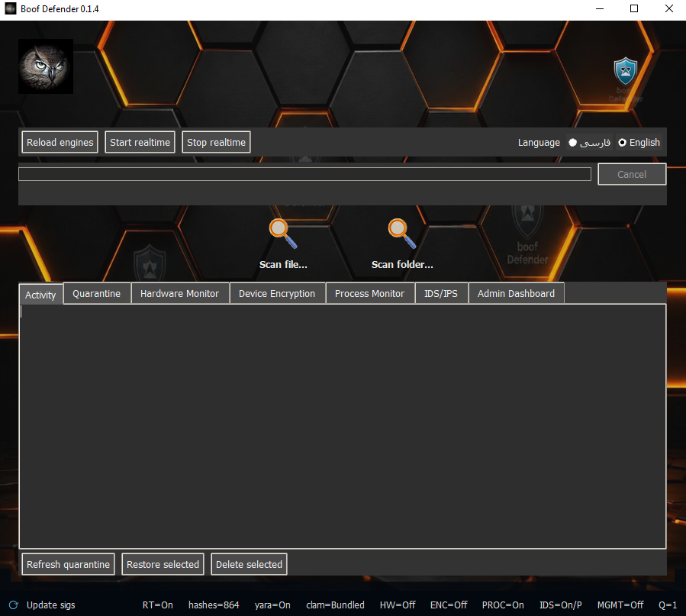The height and width of the screenshot is (616, 686).
Task: Click the Scan folder magnifier icon
Action: pyautogui.click(x=402, y=234)
